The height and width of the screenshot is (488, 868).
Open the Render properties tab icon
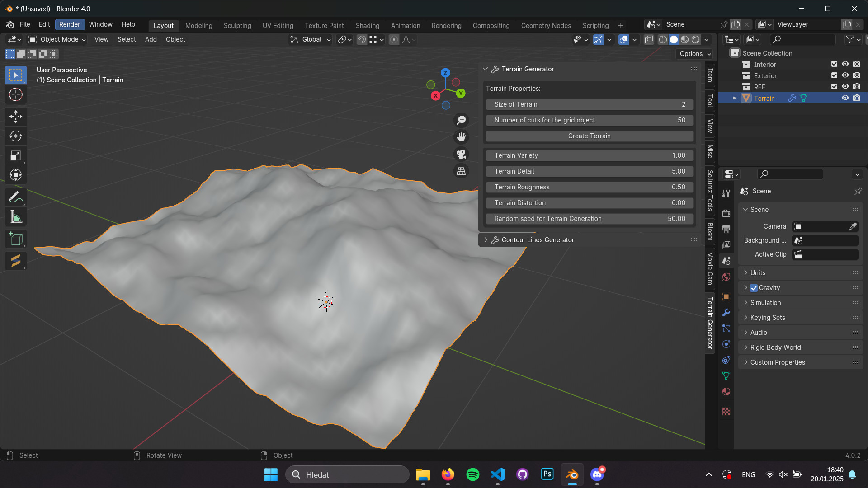coord(726,213)
